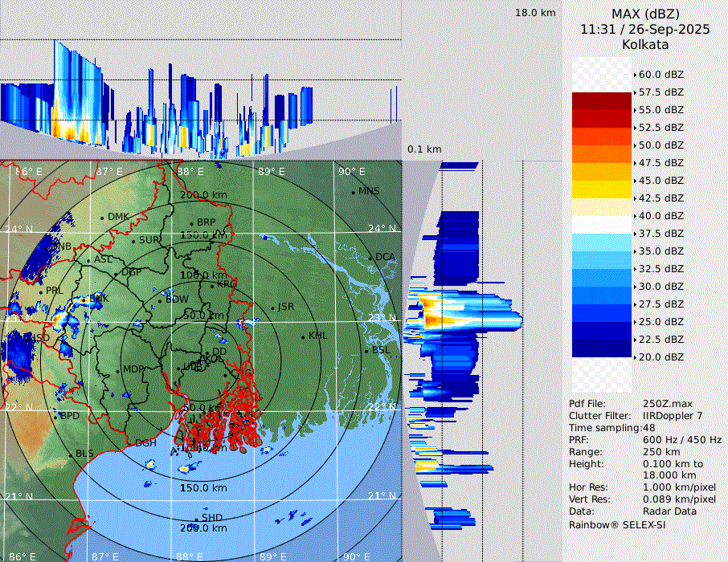
Task: Click the BSL station marker
Action: pos(366,351)
